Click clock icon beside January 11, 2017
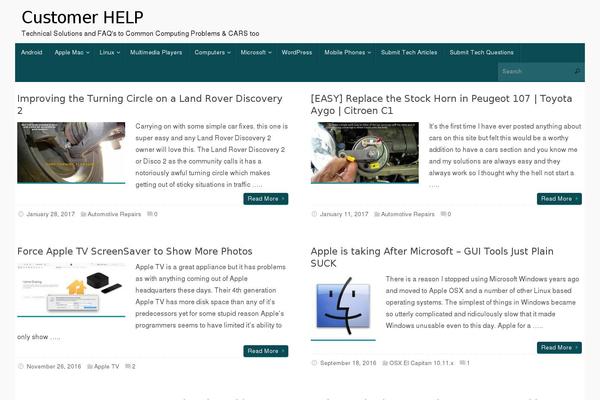The image size is (600, 400). coord(314,214)
